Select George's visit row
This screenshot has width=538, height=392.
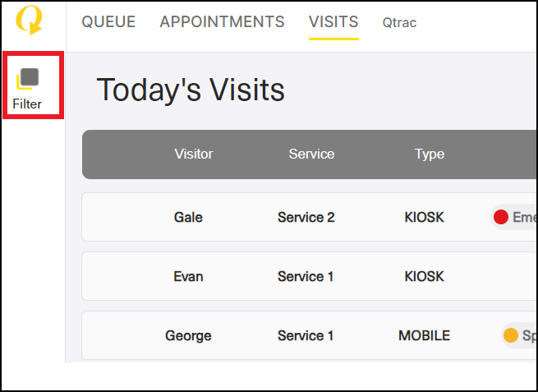point(309,335)
